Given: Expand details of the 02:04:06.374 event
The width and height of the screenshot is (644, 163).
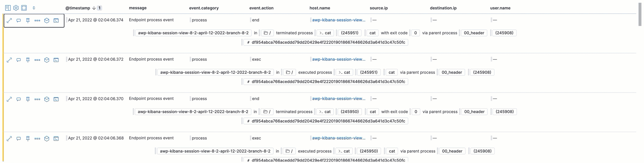Looking at the screenshot, I should (9, 21).
